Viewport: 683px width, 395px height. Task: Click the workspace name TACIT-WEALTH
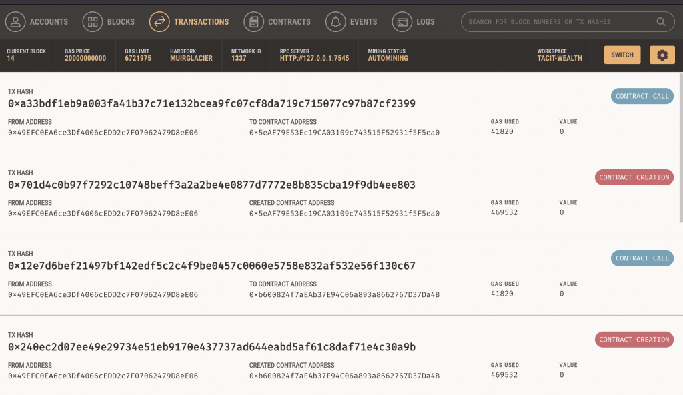pos(560,58)
